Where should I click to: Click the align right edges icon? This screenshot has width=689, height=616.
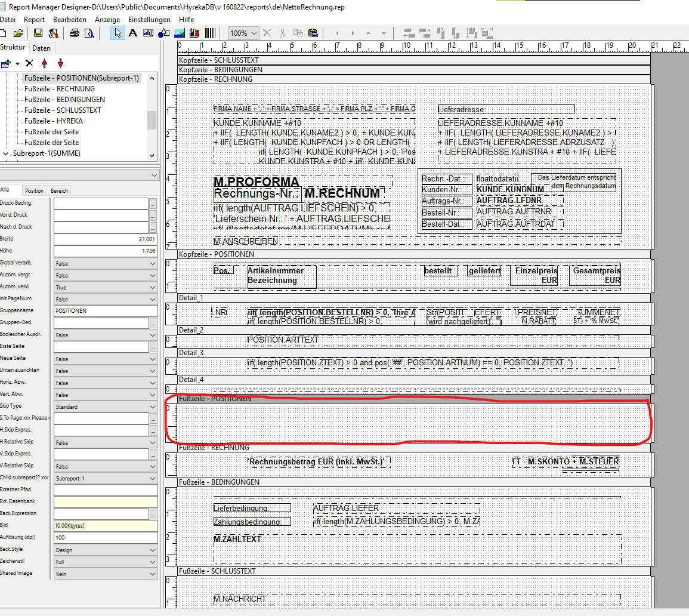pyautogui.click(x=425, y=33)
